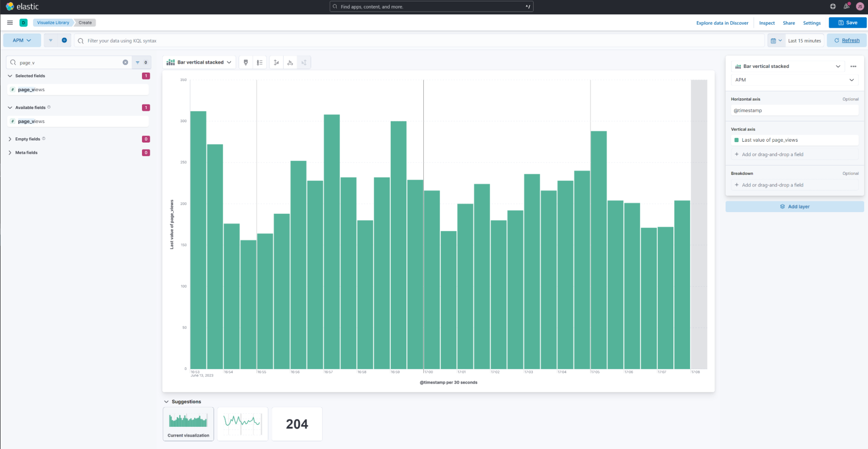Open the legend settings icon

260,63
